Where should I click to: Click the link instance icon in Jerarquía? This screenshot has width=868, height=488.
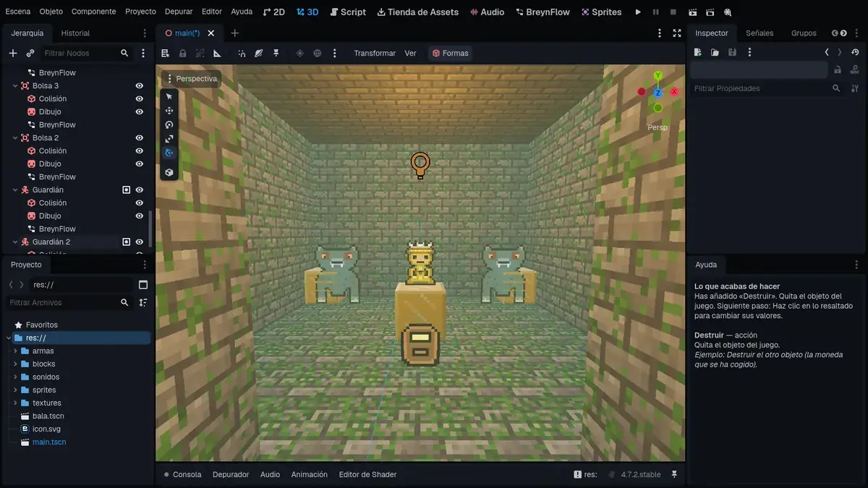(30, 53)
